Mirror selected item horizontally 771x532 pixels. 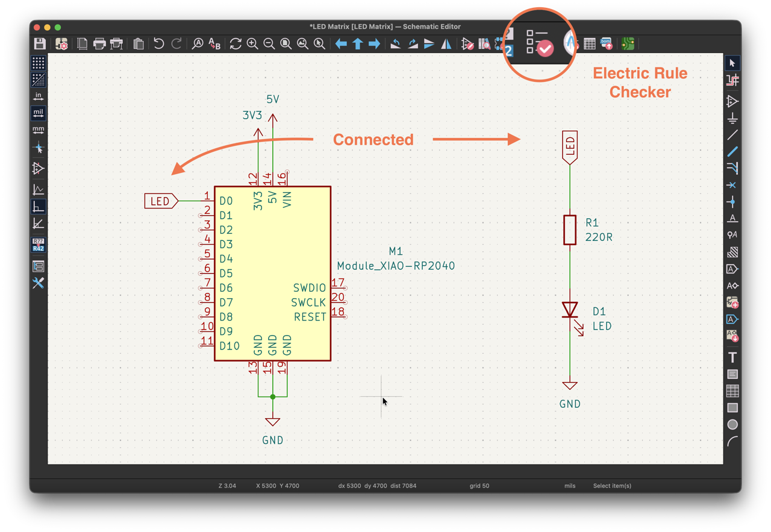pyautogui.click(x=446, y=43)
